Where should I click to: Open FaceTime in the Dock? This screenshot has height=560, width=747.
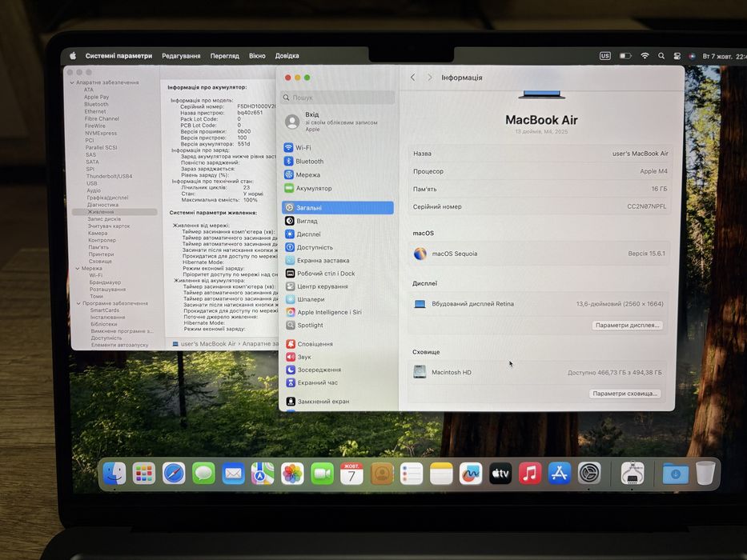(323, 474)
